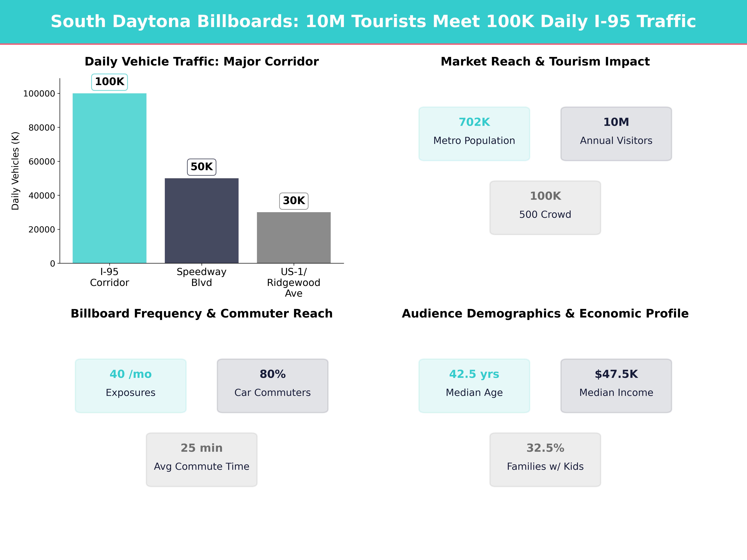This screenshot has width=747, height=560.
Task: Open the $47.5K Median Income card
Action: [616, 385]
